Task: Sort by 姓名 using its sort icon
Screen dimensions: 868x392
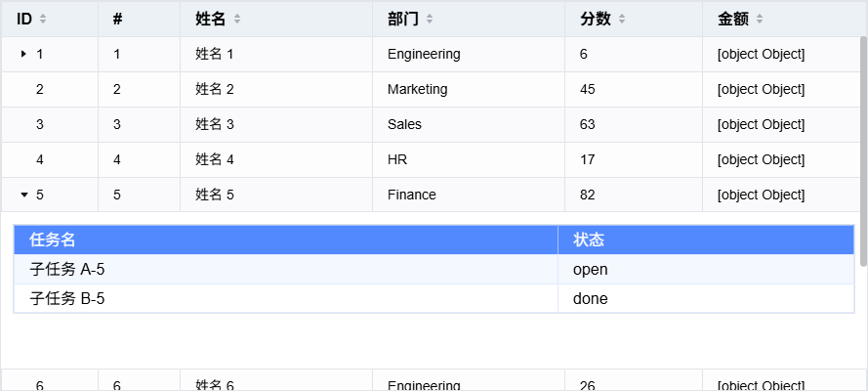Action: click(x=237, y=20)
